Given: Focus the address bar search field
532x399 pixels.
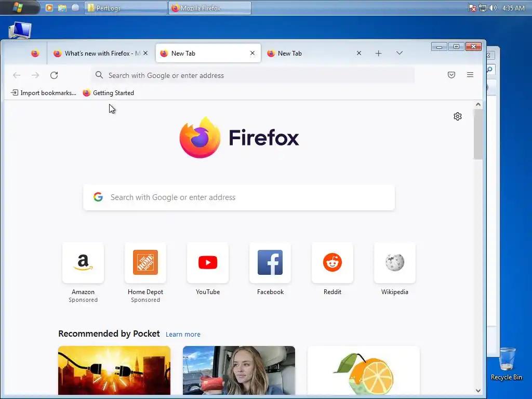Looking at the screenshot, I should pyautogui.click(x=253, y=75).
